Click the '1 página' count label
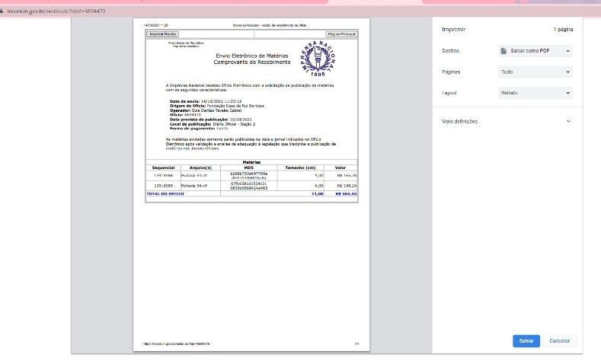The height and width of the screenshot is (364, 601). [563, 30]
